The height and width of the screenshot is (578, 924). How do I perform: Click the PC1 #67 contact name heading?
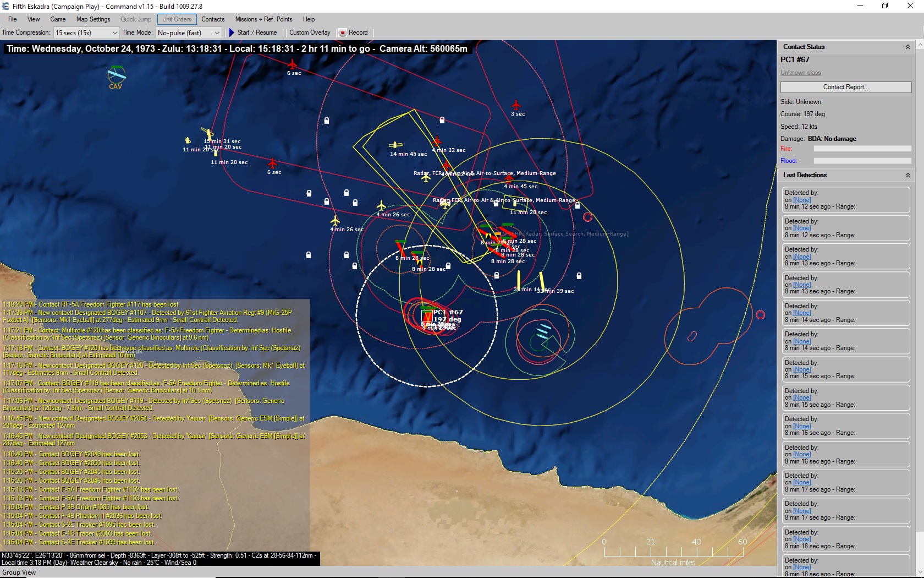click(x=795, y=59)
